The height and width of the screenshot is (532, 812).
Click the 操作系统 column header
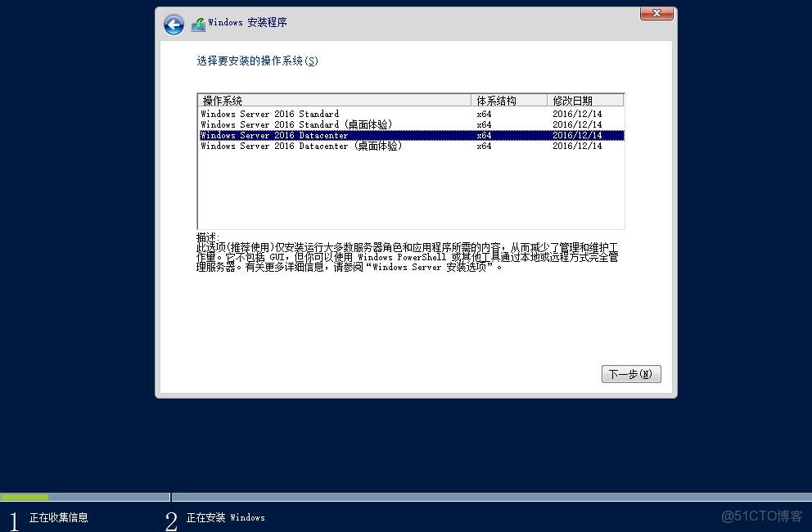[x=335, y=101]
